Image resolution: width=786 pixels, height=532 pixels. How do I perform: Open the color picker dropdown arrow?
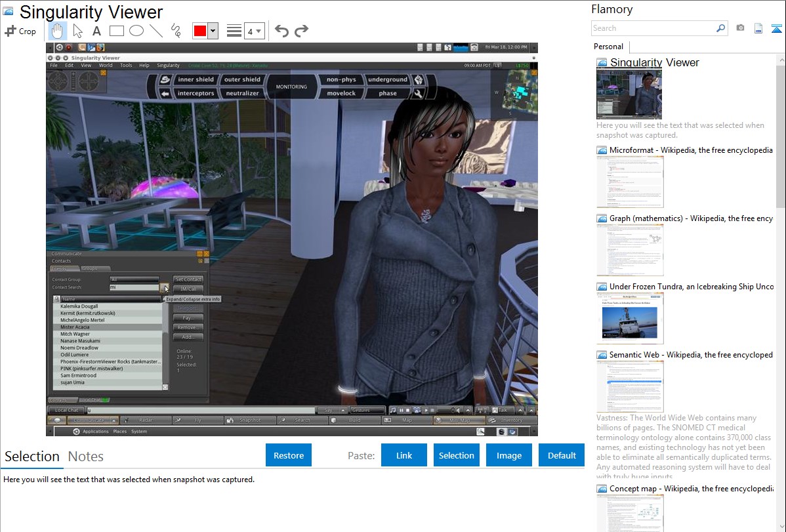(213, 31)
